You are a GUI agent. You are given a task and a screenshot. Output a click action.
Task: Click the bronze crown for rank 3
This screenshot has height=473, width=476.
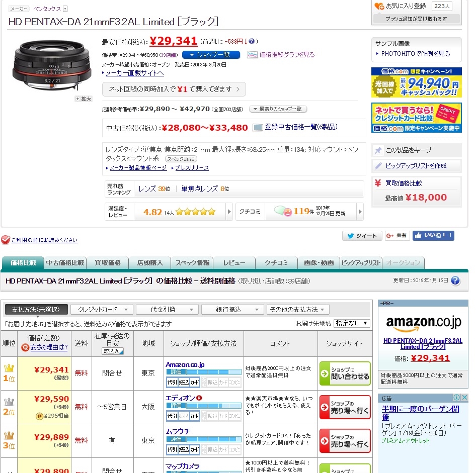pyautogui.click(x=9, y=436)
